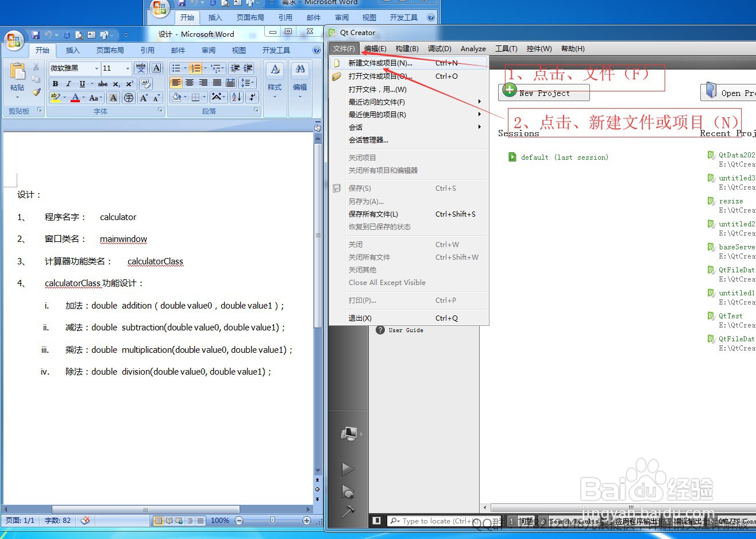Click the numbered list icon
Screen dimensions: 756x539
pos(195,68)
